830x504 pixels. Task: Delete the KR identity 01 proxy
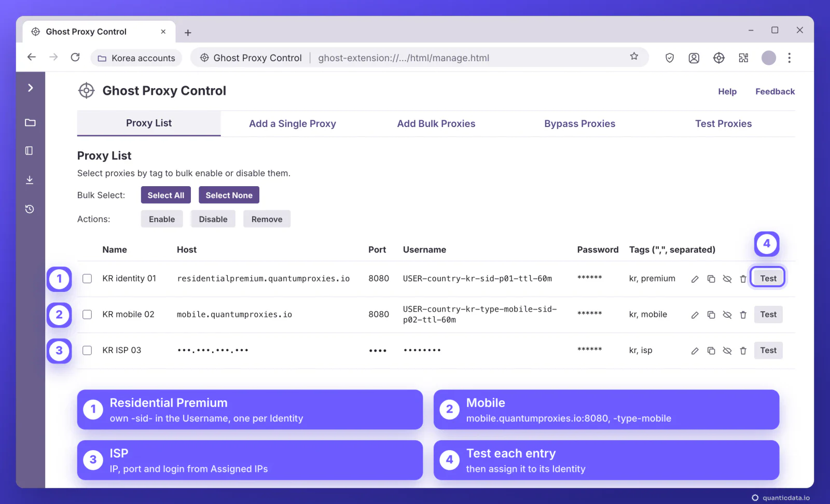[743, 279]
